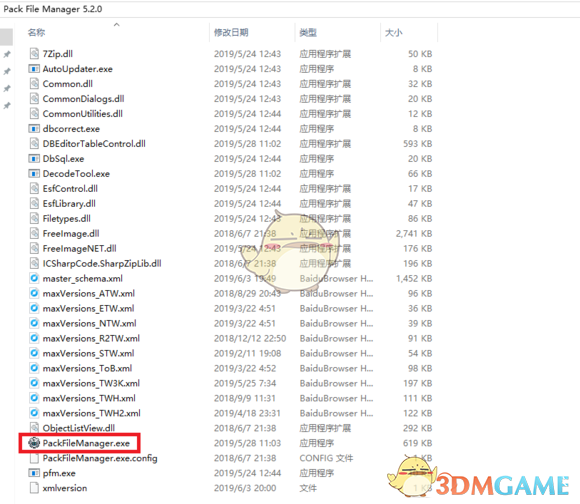The height and width of the screenshot is (504, 580).
Task: Click the sort arrow above name column
Action: (117, 25)
